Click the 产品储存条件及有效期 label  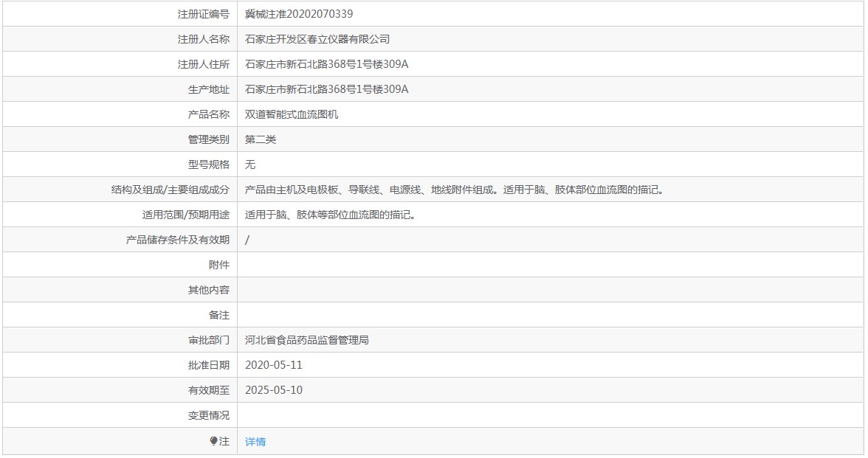click(x=178, y=240)
